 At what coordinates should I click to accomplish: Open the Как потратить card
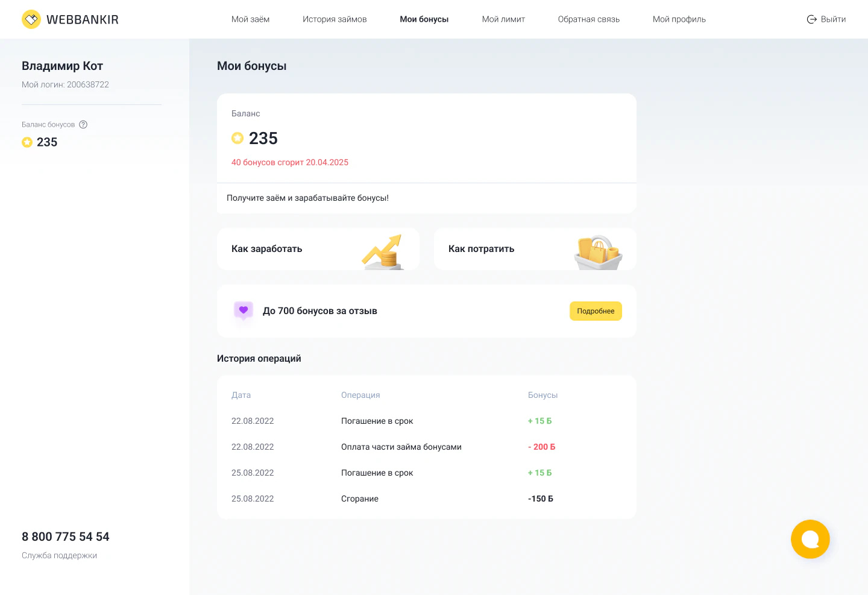[x=481, y=249]
